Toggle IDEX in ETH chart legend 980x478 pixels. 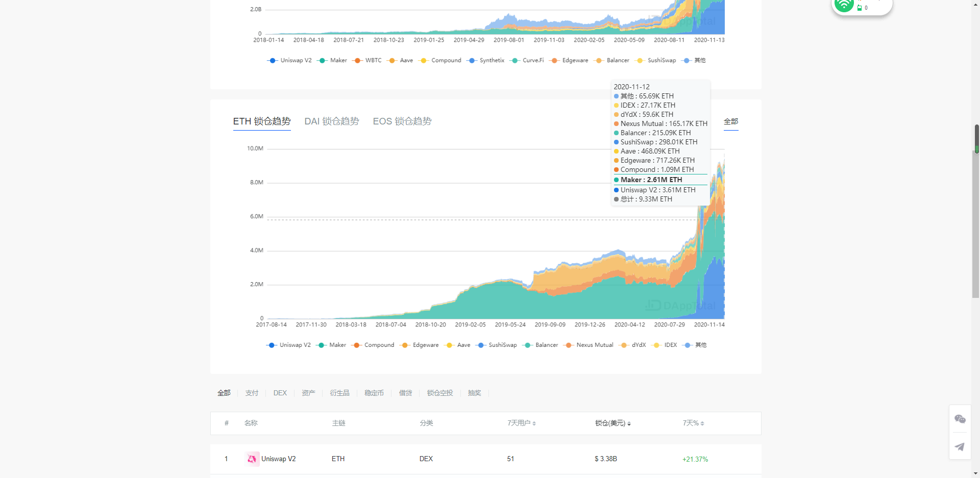tap(664, 345)
